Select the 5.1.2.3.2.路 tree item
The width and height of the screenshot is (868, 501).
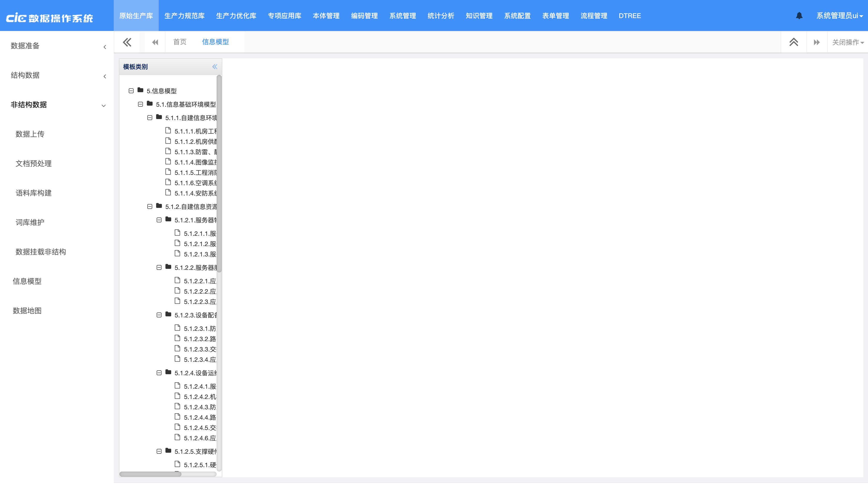coord(200,339)
